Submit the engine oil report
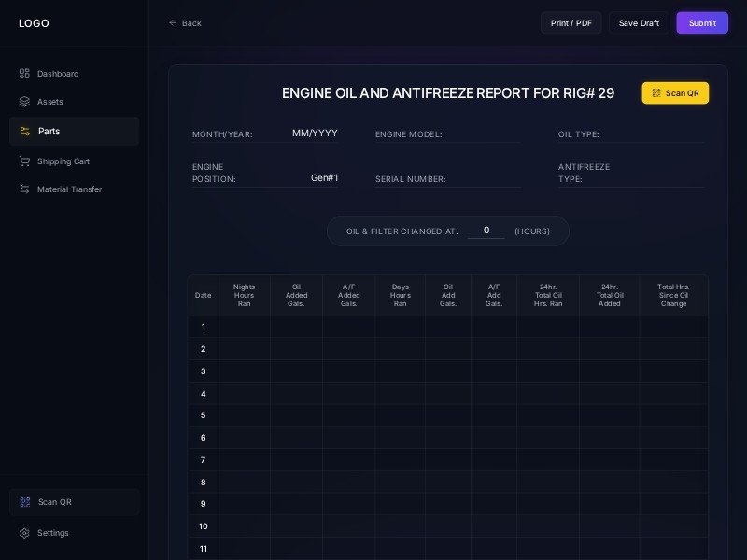Image resolution: width=747 pixels, height=560 pixels. pyautogui.click(x=702, y=23)
